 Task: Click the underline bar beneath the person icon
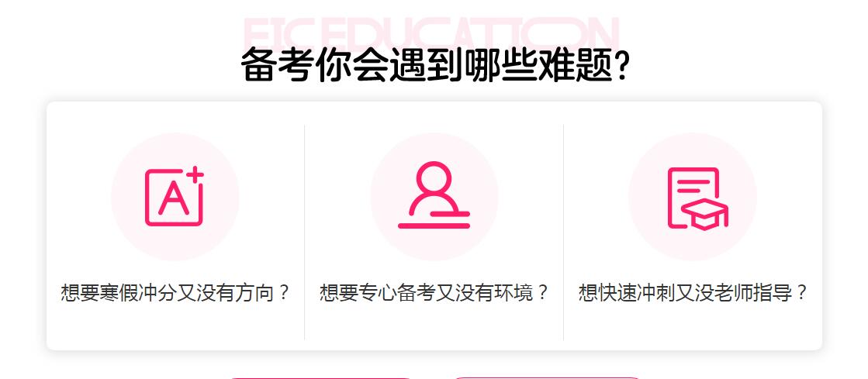tap(434, 226)
